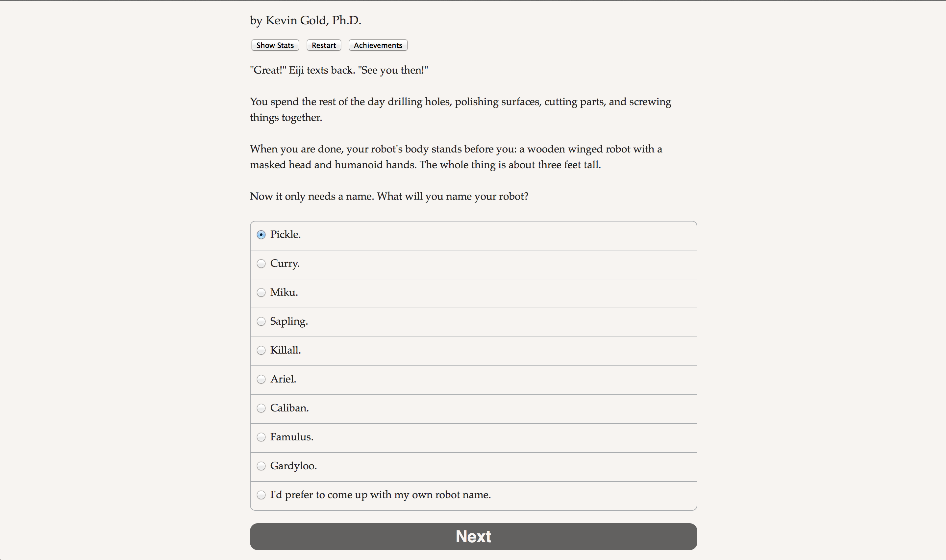This screenshot has width=946, height=560.
Task: Choose to come up with own robot name
Action: pos(261,495)
